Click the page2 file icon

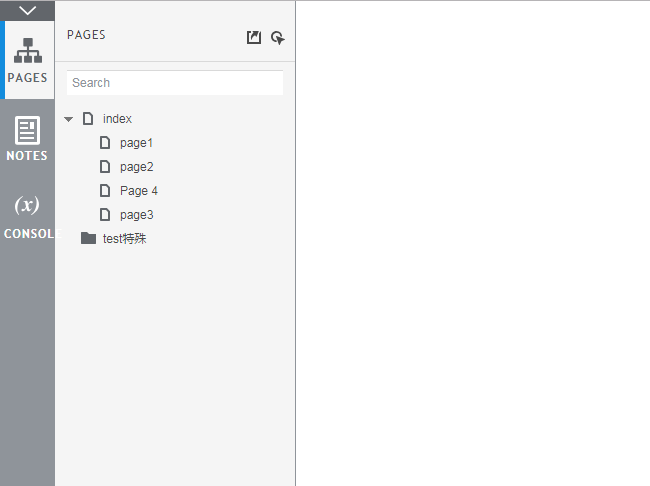coord(105,167)
